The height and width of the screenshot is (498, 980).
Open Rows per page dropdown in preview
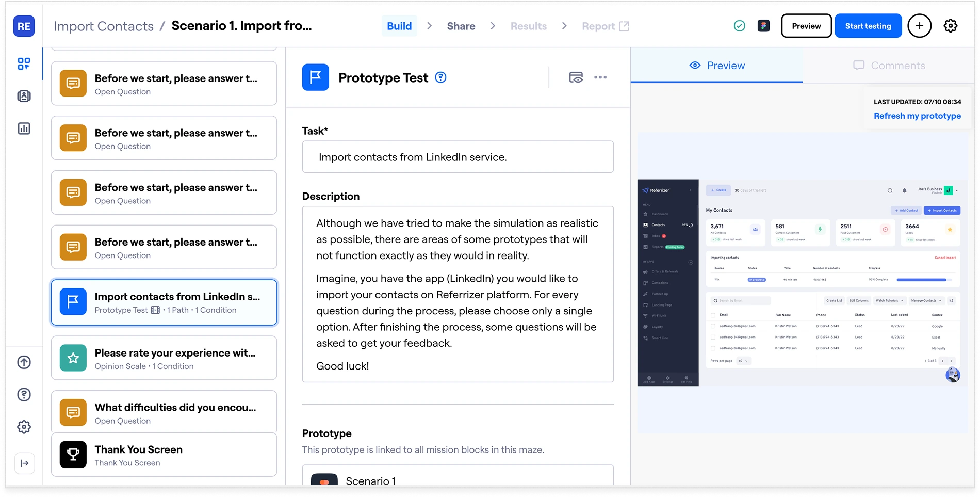click(x=743, y=361)
